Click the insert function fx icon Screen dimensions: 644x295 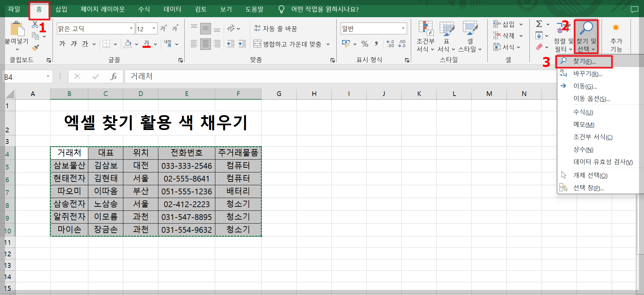tap(114, 76)
